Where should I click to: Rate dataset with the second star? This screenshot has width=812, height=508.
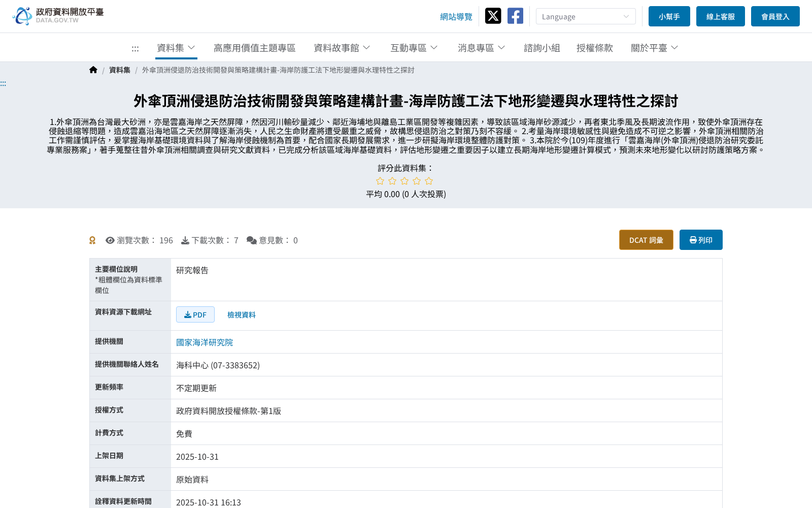[x=392, y=181]
